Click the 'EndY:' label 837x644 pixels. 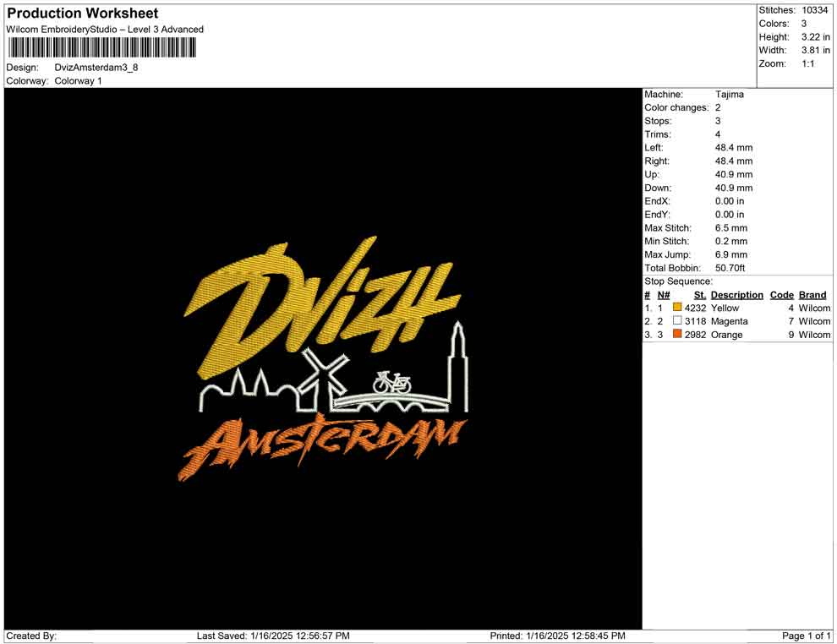pyautogui.click(x=657, y=215)
